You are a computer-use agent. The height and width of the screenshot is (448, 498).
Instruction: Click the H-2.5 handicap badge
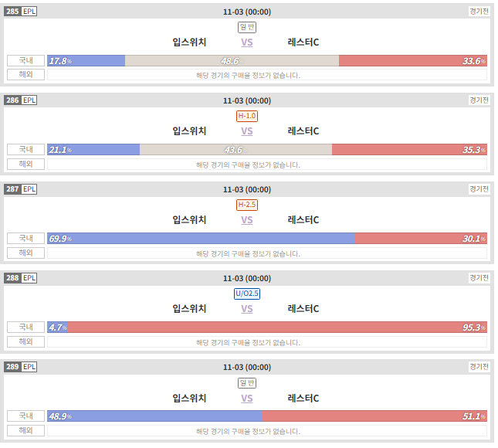click(247, 205)
